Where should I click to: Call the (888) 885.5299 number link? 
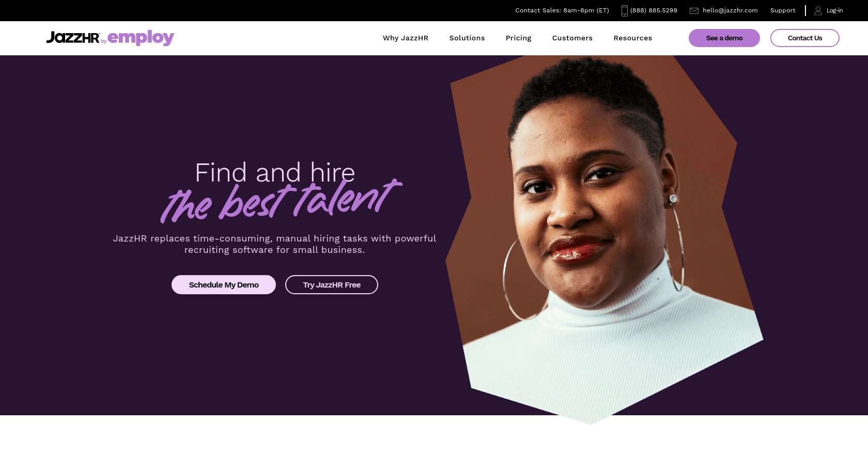[x=654, y=10]
